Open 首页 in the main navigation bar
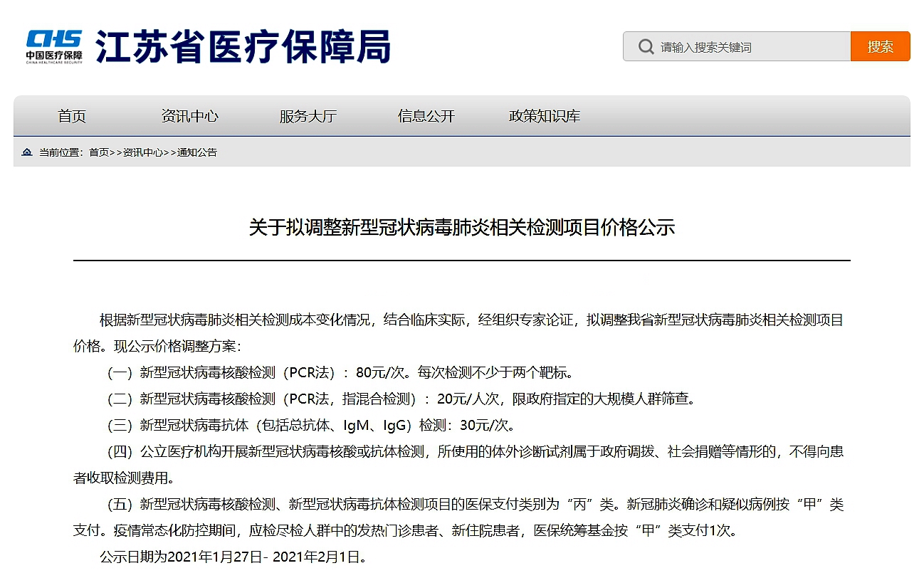The image size is (924, 573). (72, 116)
